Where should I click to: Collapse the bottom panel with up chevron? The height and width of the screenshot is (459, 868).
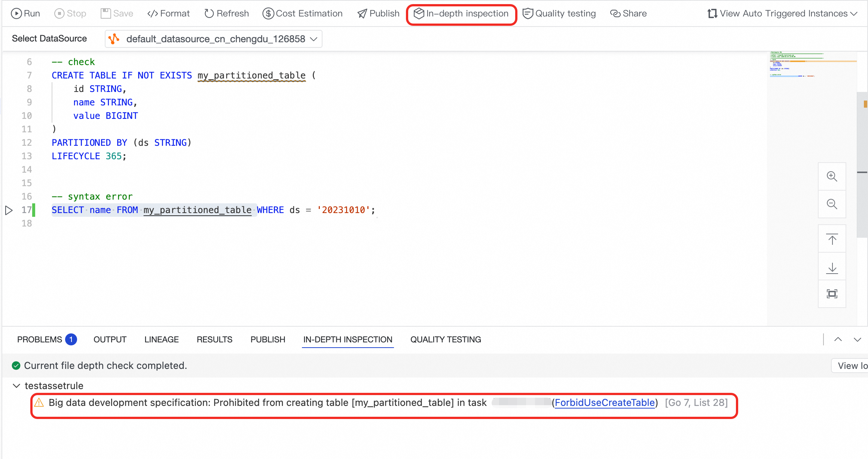point(838,339)
